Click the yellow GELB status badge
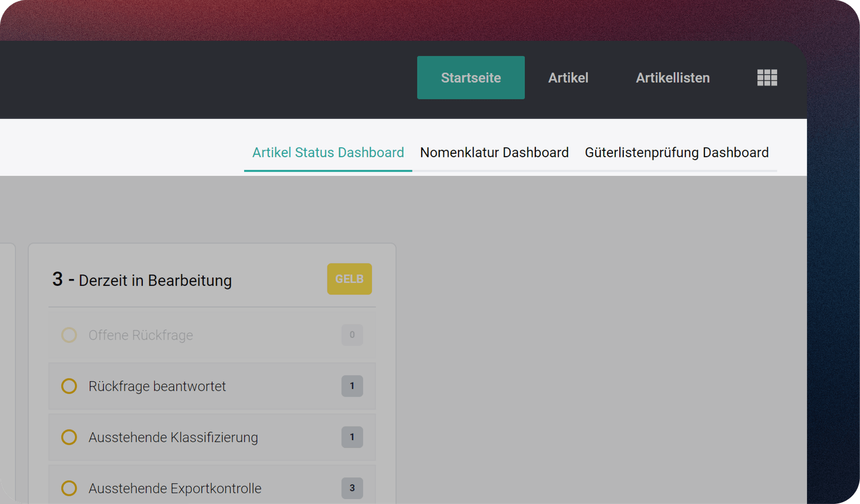 [x=349, y=279]
